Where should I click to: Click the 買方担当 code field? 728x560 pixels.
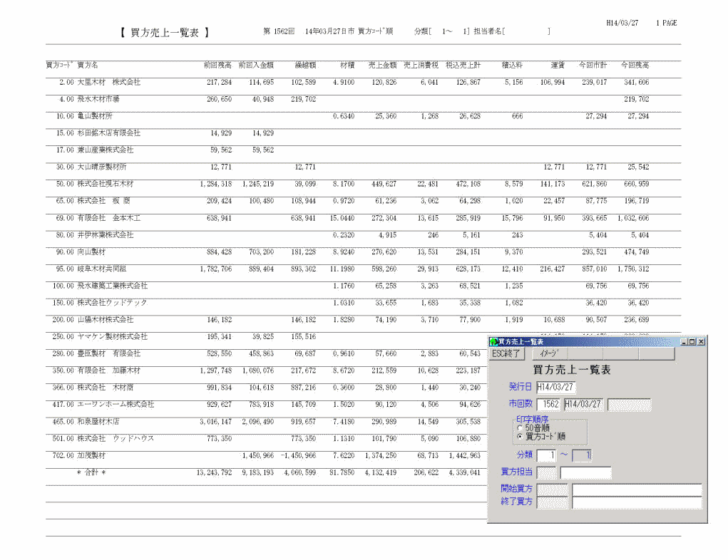pyautogui.click(x=546, y=473)
